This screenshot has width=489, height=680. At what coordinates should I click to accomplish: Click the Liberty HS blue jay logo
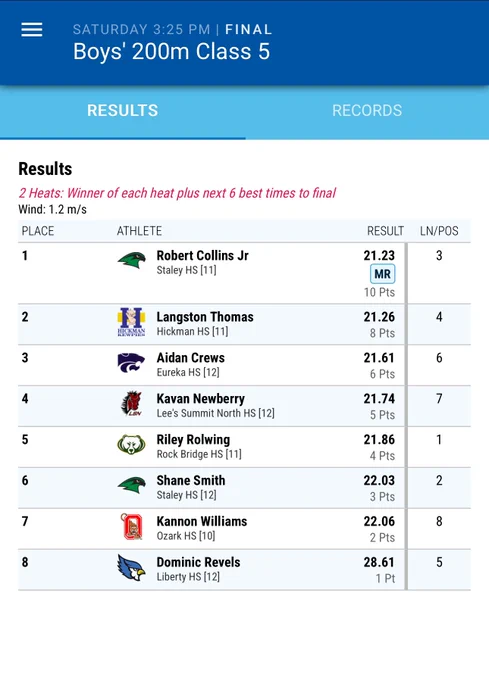point(131,567)
